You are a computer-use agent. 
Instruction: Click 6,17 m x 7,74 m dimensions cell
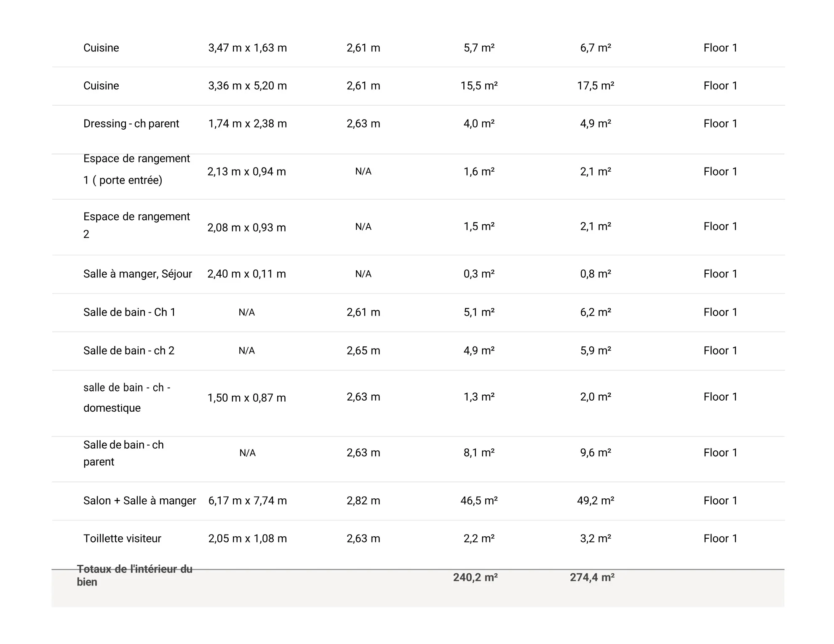point(248,501)
